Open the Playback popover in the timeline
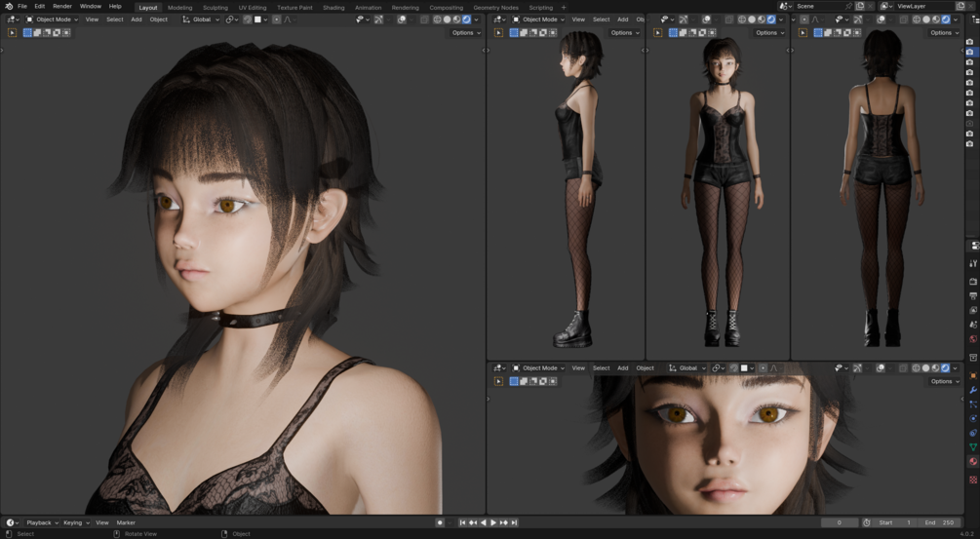This screenshot has height=539, width=980. (42, 522)
